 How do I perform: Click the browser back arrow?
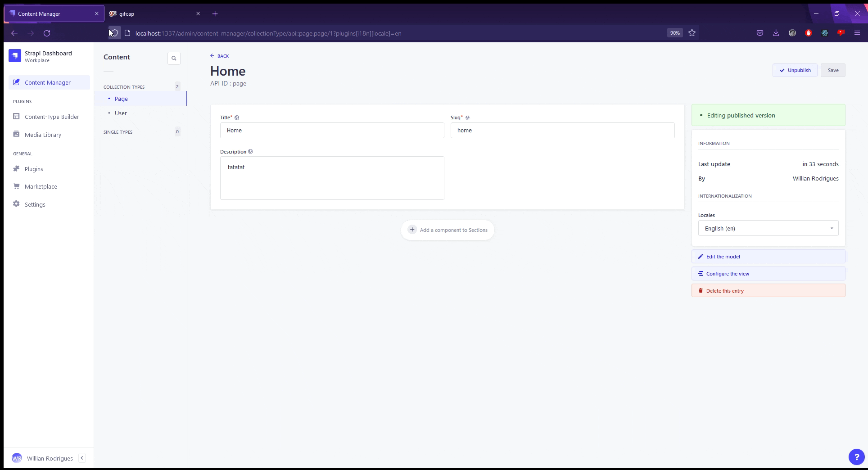pyautogui.click(x=14, y=33)
